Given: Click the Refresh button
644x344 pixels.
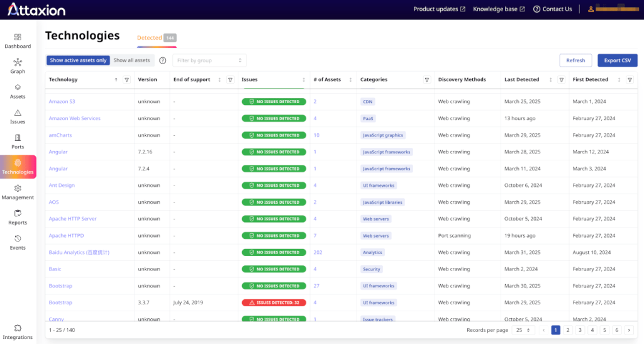Looking at the screenshot, I should point(575,60).
